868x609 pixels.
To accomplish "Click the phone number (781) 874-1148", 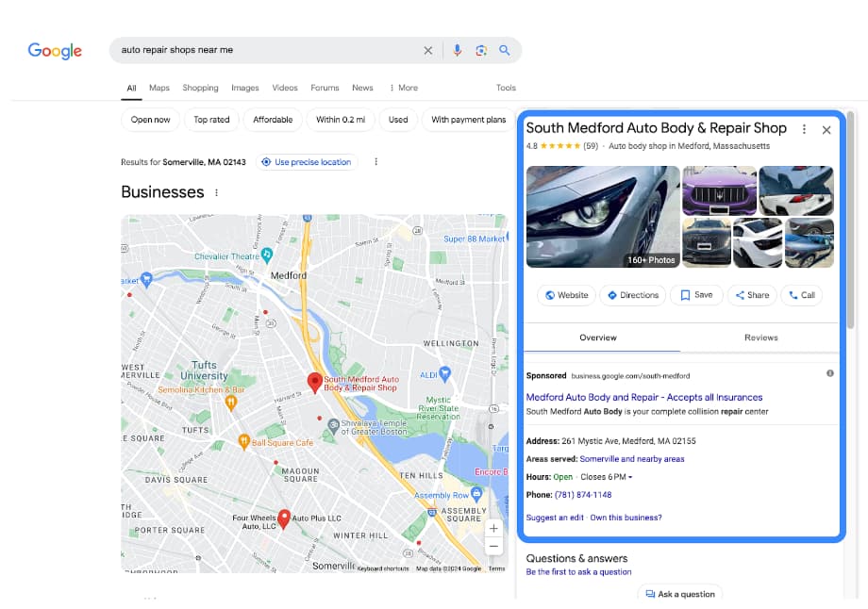I will click(x=583, y=495).
